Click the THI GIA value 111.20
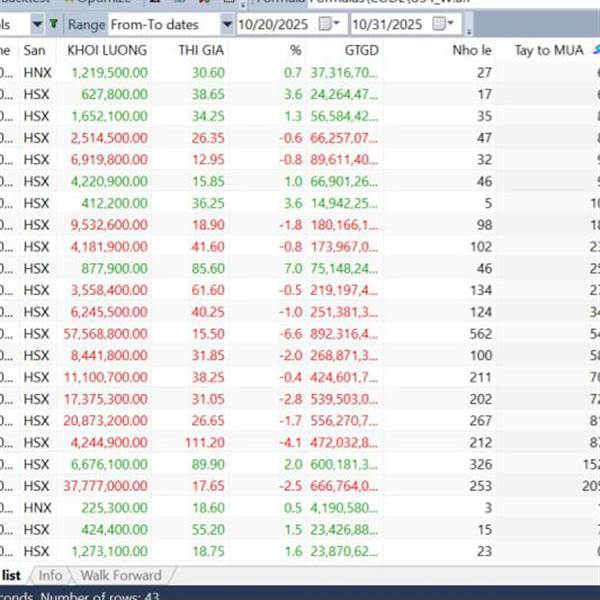Screen dimensions: 600x600 pos(205,443)
